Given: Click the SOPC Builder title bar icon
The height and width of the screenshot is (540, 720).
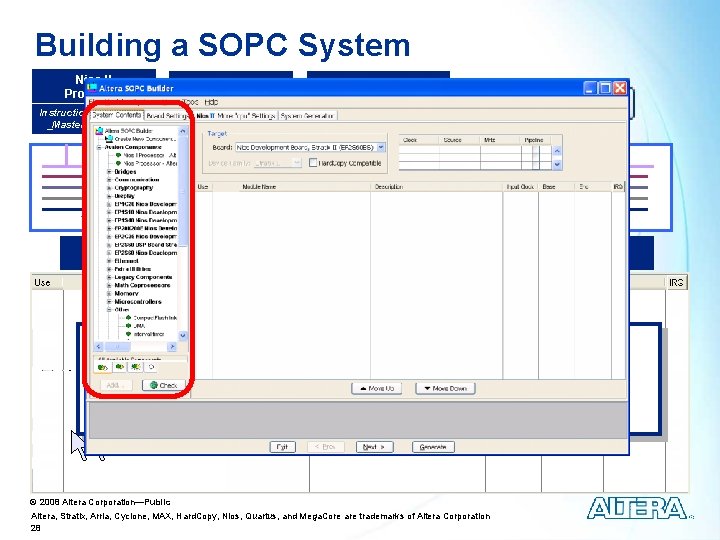Looking at the screenshot, I should pyautogui.click(x=92, y=88).
